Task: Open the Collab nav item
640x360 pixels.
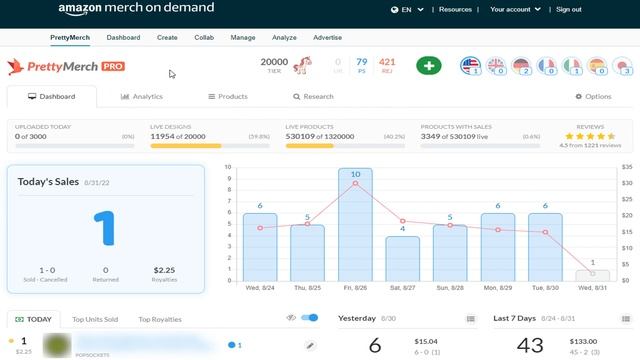Action: tap(204, 38)
